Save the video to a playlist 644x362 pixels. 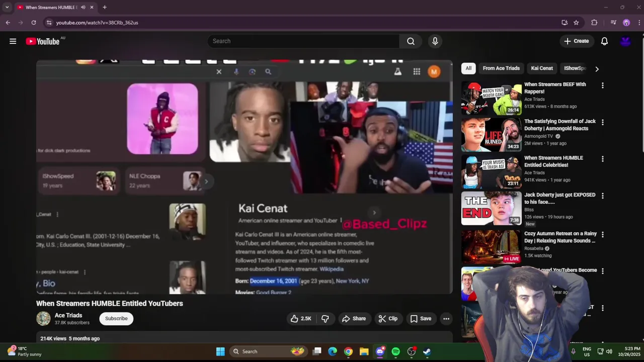(x=421, y=319)
